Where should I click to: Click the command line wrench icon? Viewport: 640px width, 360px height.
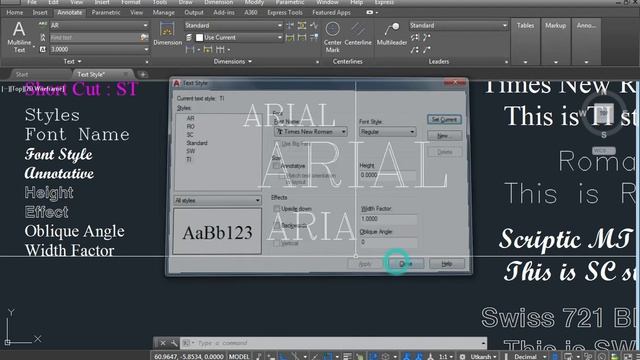[x=174, y=343]
